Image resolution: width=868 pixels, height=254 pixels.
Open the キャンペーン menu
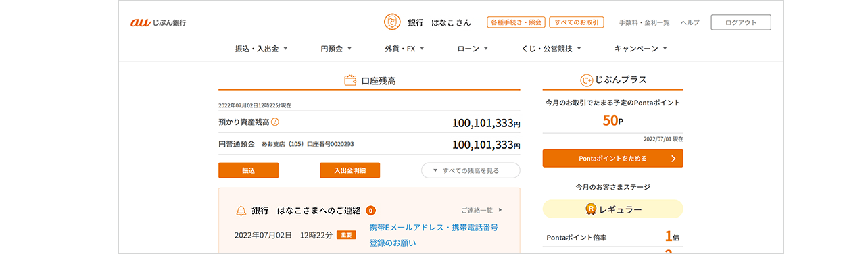click(x=641, y=49)
